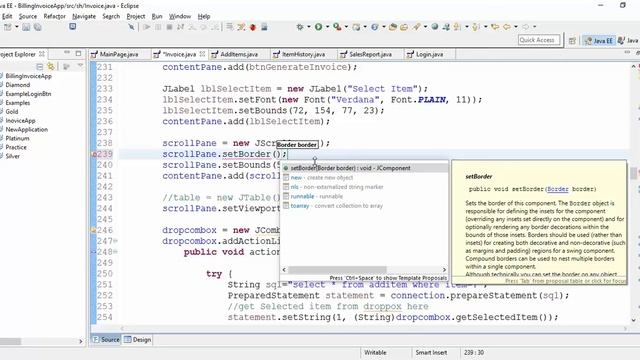This screenshot has height=360, width=640.
Task: Click the Run External Tools icon
Action: pyautogui.click(x=337, y=27)
